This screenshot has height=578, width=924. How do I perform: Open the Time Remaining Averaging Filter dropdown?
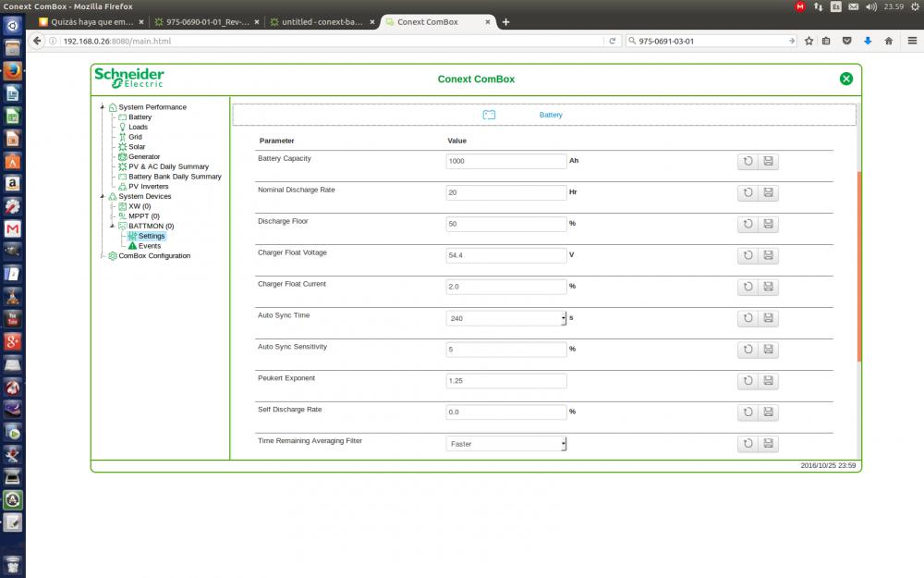(x=505, y=444)
